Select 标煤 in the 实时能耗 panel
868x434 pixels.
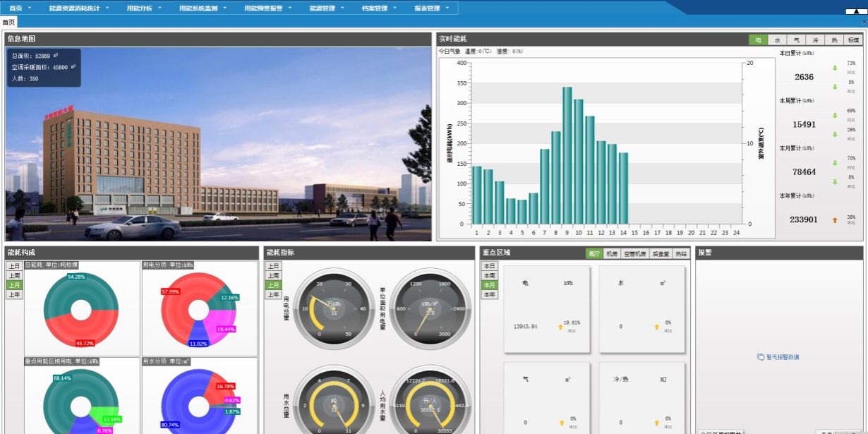853,40
